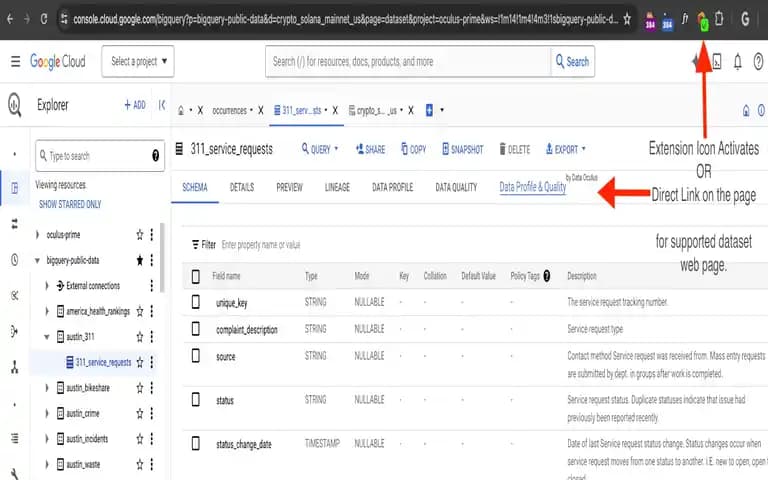Create a SNAPSHOT of the table

point(462,149)
